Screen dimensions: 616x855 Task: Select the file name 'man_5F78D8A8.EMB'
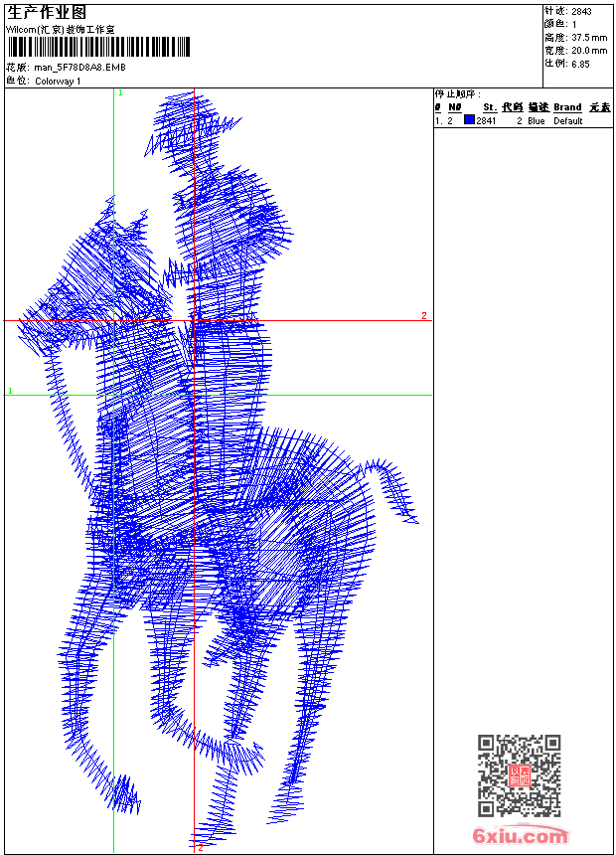[79, 67]
